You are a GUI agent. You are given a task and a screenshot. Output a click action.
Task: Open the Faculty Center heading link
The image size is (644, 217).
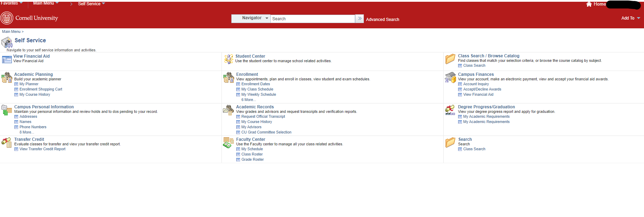(250, 139)
